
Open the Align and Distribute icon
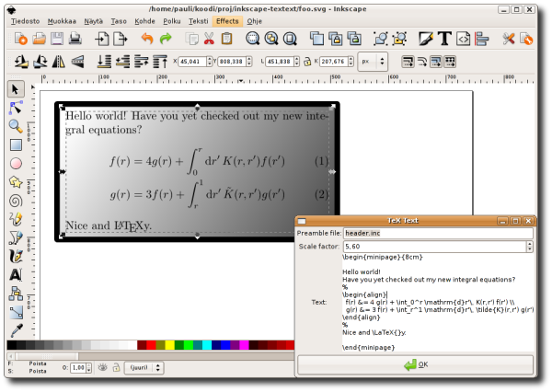pyautogui.click(x=481, y=39)
